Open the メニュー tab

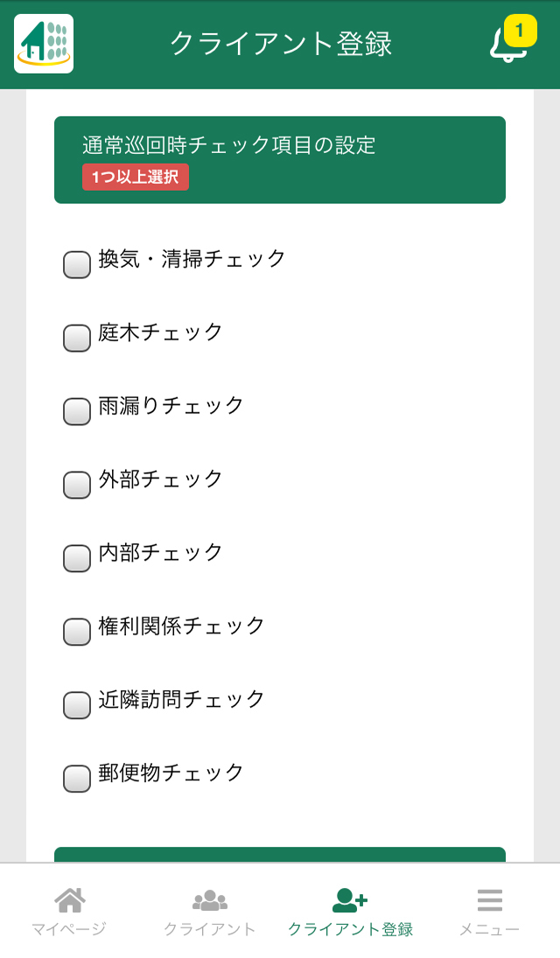[x=488, y=914]
